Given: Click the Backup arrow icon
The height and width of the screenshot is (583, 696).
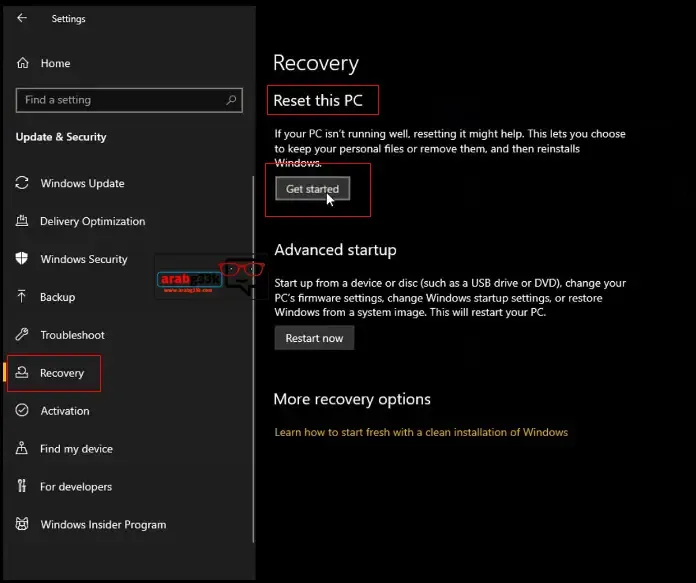Looking at the screenshot, I should (22, 297).
